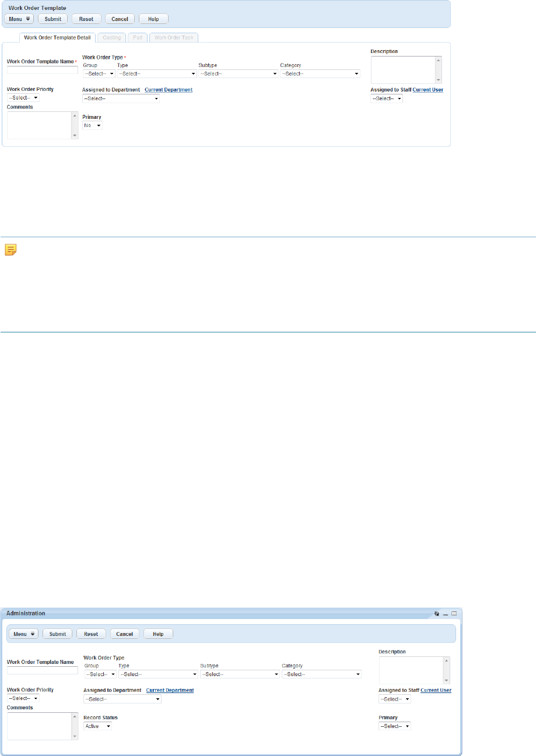Minimize the Administration window
536x756 pixels.
(446, 614)
